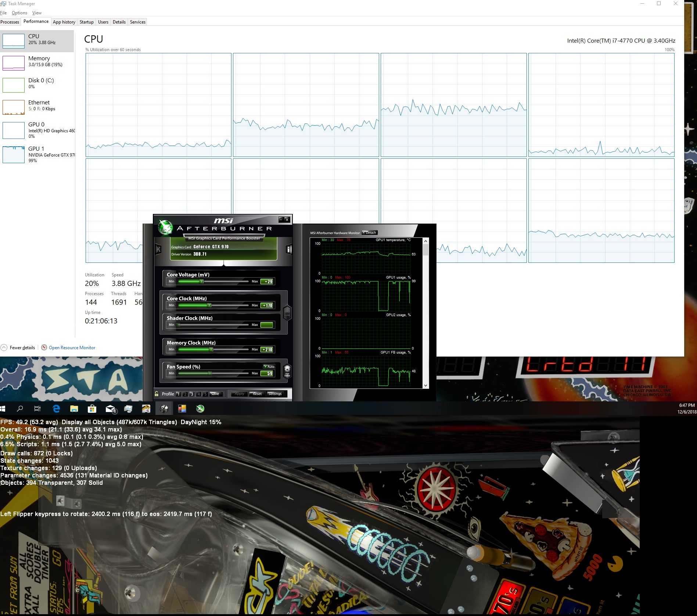Viewport: 697px width, 616px height.
Task: Switch to MSI Afterburner taskbar icon
Action: coord(200,409)
